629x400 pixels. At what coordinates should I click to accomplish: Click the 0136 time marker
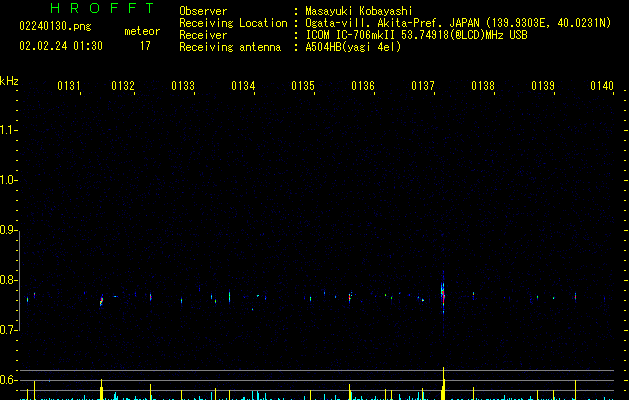(363, 86)
